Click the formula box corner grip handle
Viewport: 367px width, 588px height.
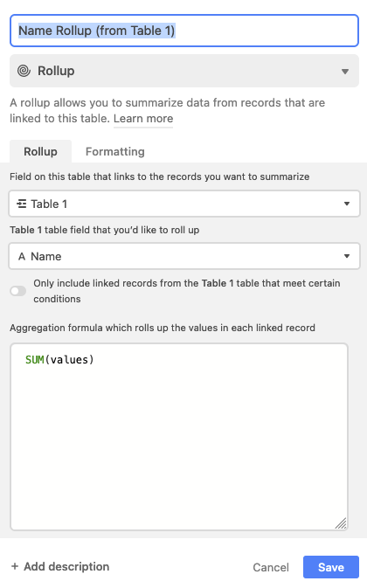[x=341, y=523]
